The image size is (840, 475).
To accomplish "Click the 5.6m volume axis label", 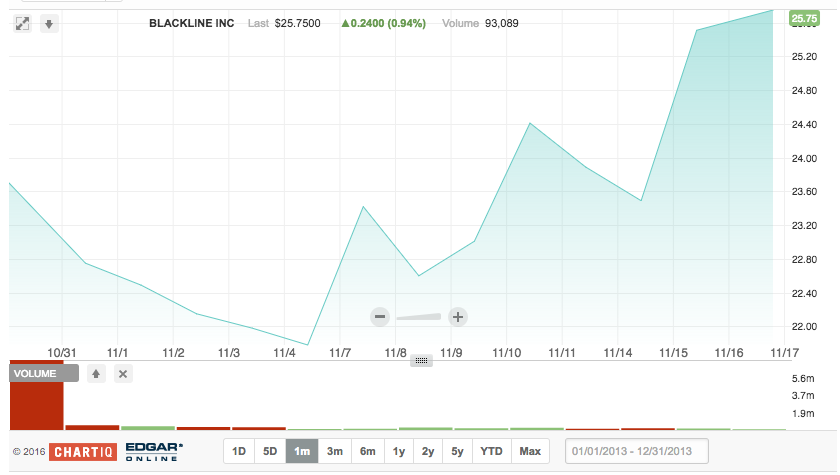I will tap(803, 378).
